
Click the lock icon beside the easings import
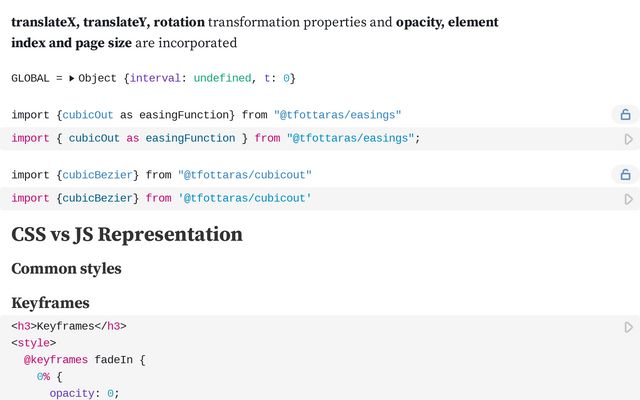tap(625, 115)
